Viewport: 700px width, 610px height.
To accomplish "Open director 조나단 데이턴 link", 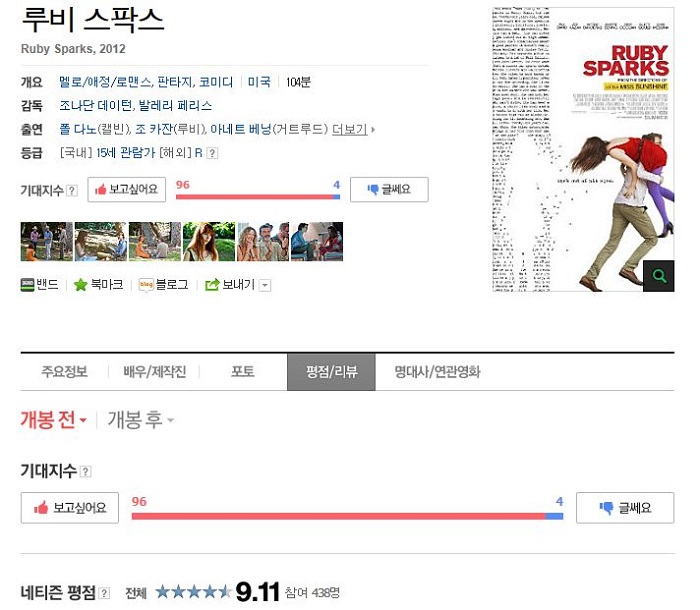I will tap(96, 106).
